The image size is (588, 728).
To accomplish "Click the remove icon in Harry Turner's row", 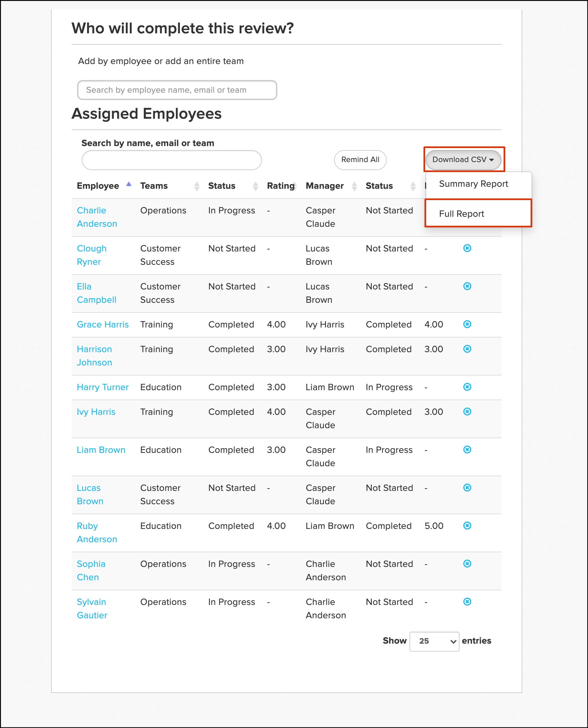I will (467, 387).
